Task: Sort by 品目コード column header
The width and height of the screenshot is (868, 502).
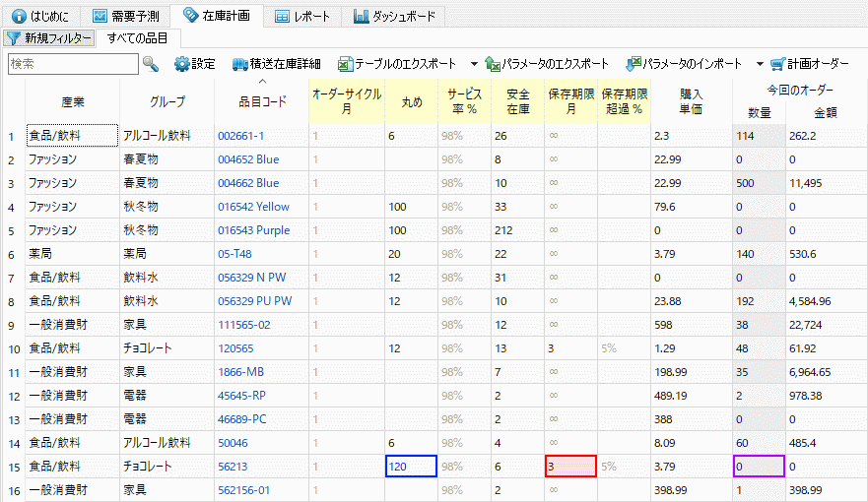Action: (x=261, y=101)
